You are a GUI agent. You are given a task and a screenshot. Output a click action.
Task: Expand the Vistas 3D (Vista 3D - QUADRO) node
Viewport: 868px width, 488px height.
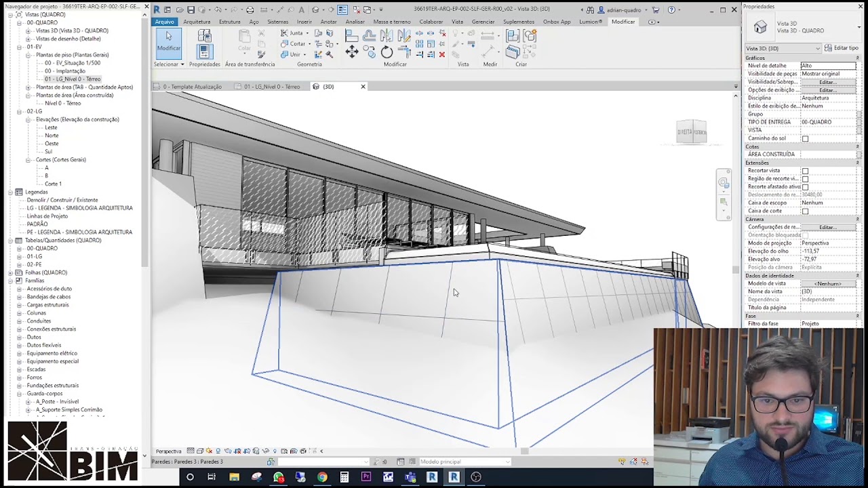tap(28, 30)
